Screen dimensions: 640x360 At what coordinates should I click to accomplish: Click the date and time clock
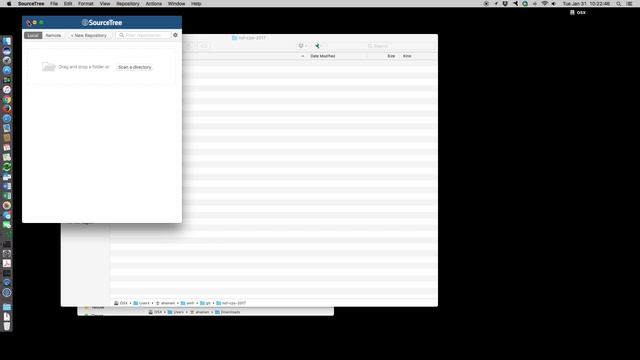click(x=586, y=4)
